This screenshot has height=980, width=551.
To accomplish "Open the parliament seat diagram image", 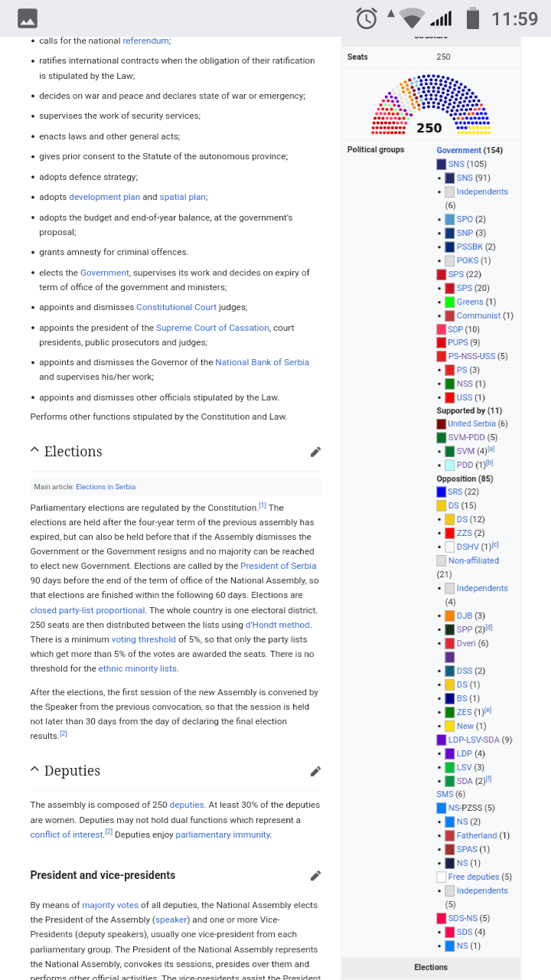I will tap(431, 104).
